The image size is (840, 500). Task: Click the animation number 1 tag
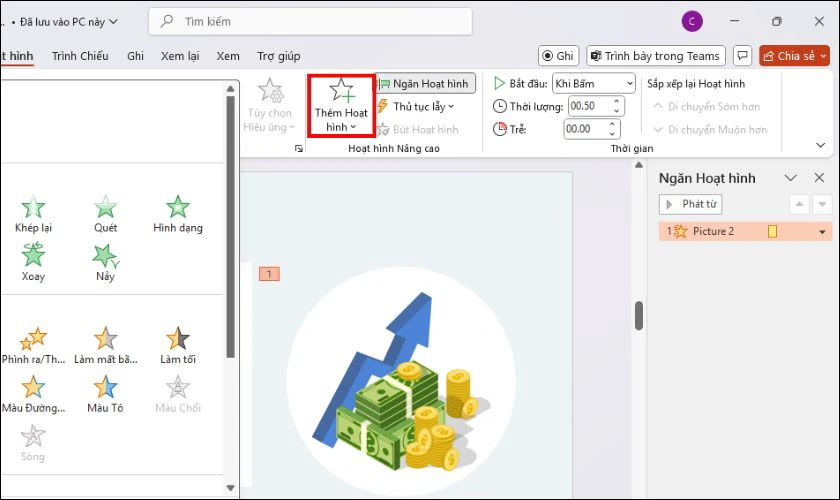(x=269, y=274)
